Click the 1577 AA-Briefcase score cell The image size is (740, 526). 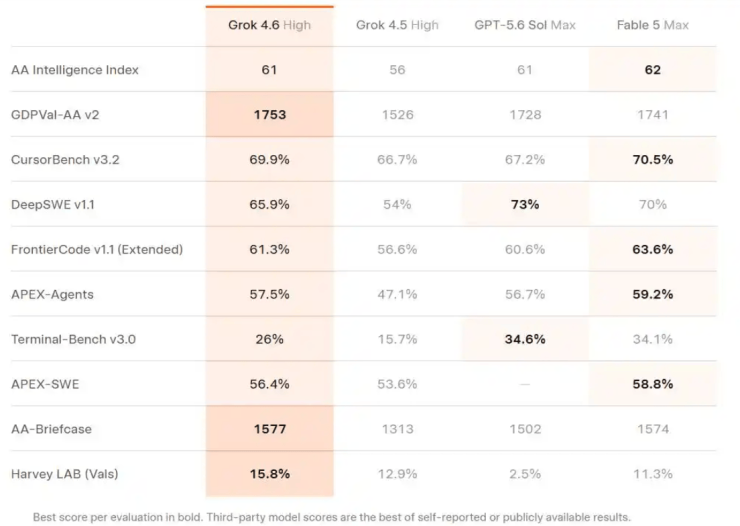pyautogui.click(x=269, y=429)
